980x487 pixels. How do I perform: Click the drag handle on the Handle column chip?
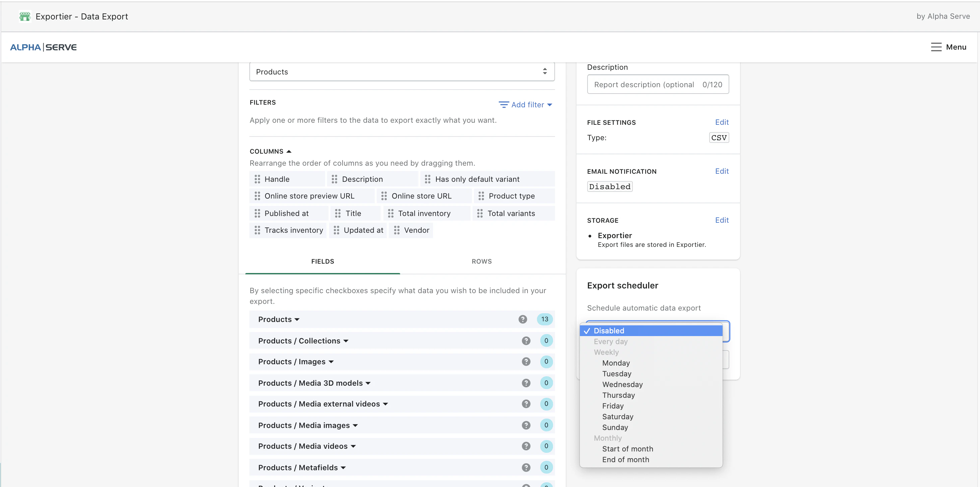[x=257, y=178]
